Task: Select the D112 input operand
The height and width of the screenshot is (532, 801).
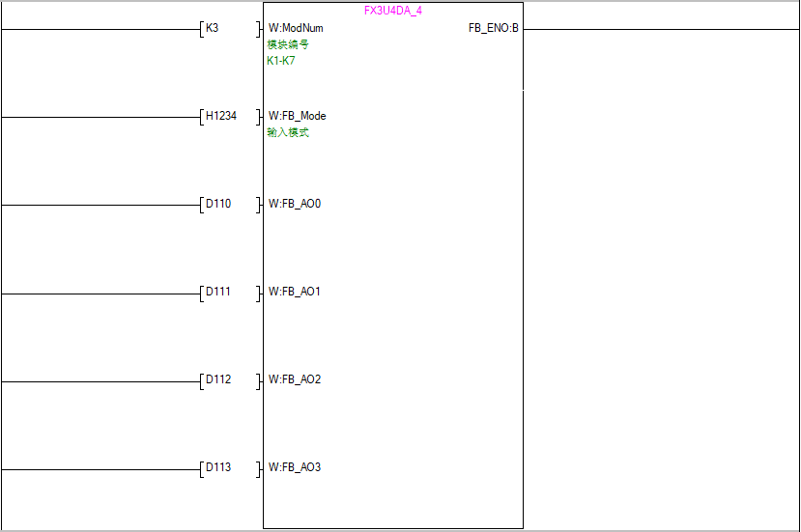Action: click(x=218, y=379)
